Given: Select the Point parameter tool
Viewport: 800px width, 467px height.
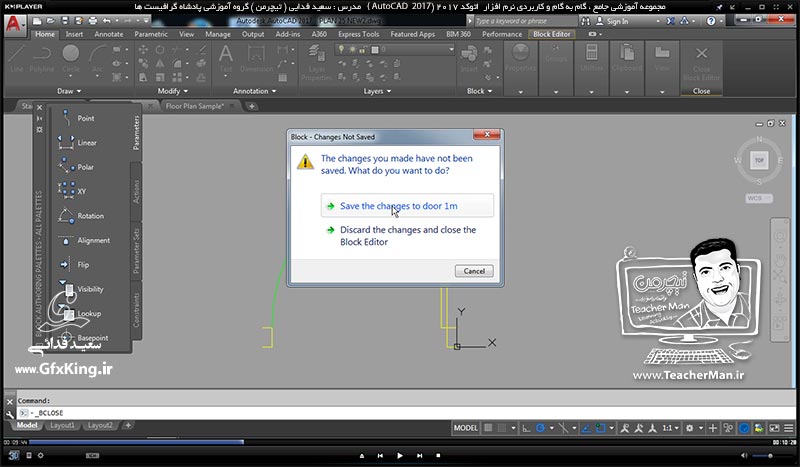Looking at the screenshot, I should tap(76, 118).
